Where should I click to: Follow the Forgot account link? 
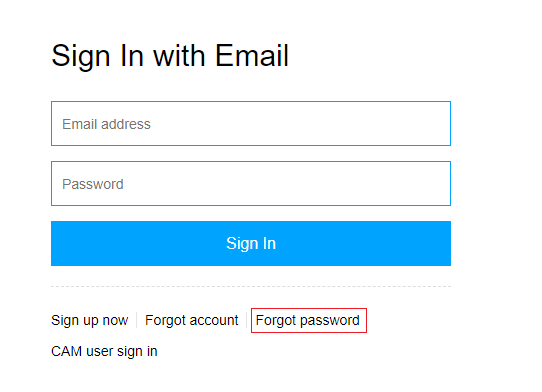click(191, 320)
